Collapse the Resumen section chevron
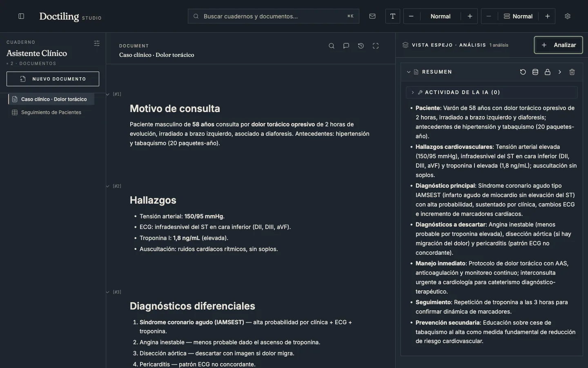 point(408,72)
